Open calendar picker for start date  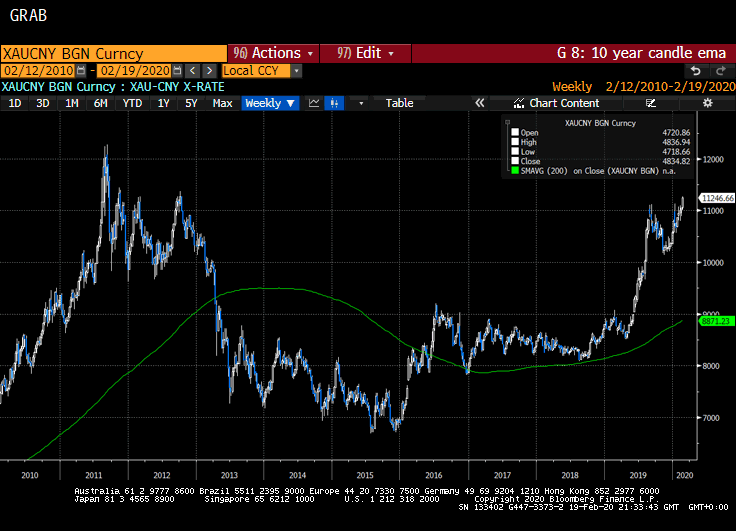(x=81, y=70)
